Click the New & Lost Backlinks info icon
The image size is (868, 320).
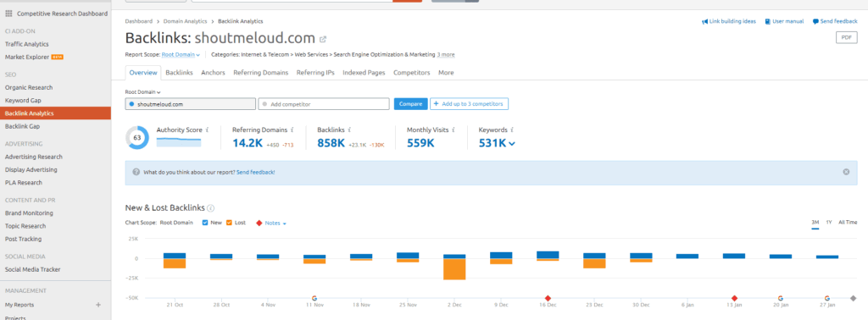[x=211, y=208]
